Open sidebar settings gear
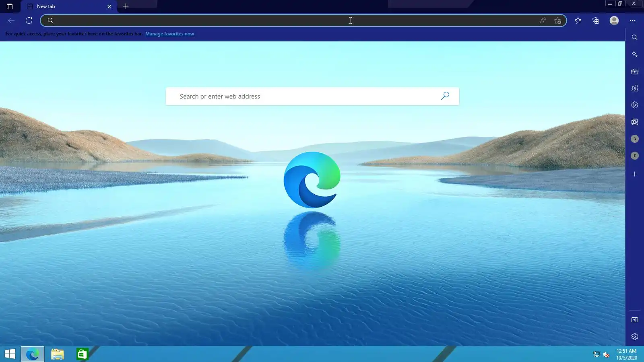Screen dimensions: 644x362 (635, 337)
